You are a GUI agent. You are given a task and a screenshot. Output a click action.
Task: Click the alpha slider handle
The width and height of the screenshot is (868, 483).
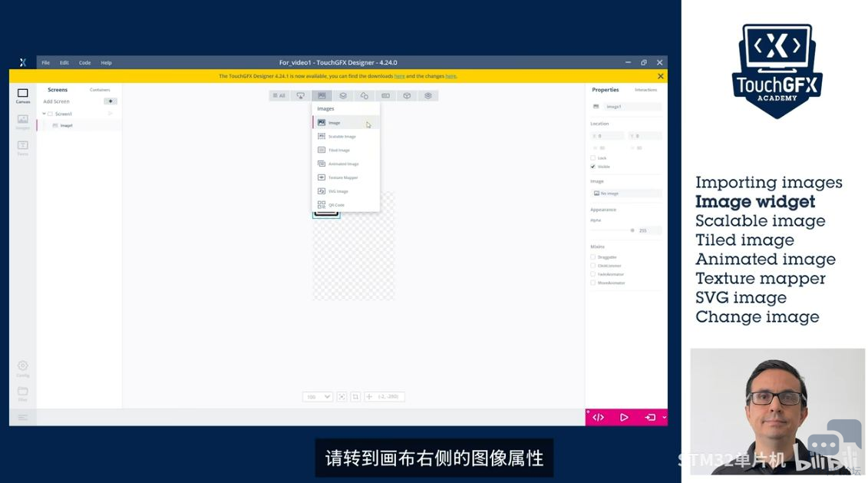click(632, 230)
